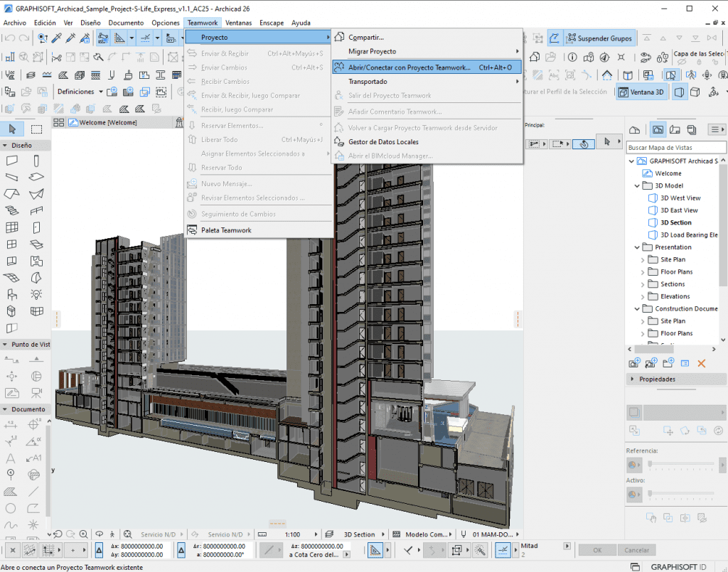Click the Text tool in Documento
728x572 pixels.
pyautogui.click(x=12, y=458)
